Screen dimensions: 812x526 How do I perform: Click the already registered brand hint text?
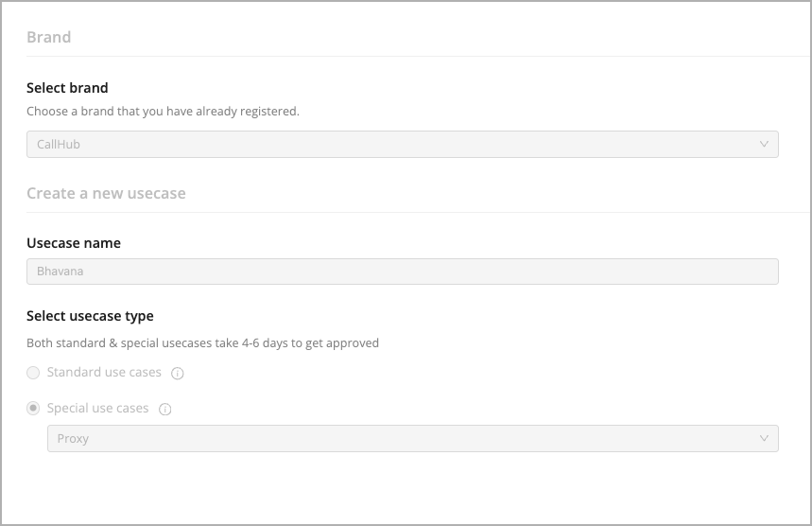point(164,112)
